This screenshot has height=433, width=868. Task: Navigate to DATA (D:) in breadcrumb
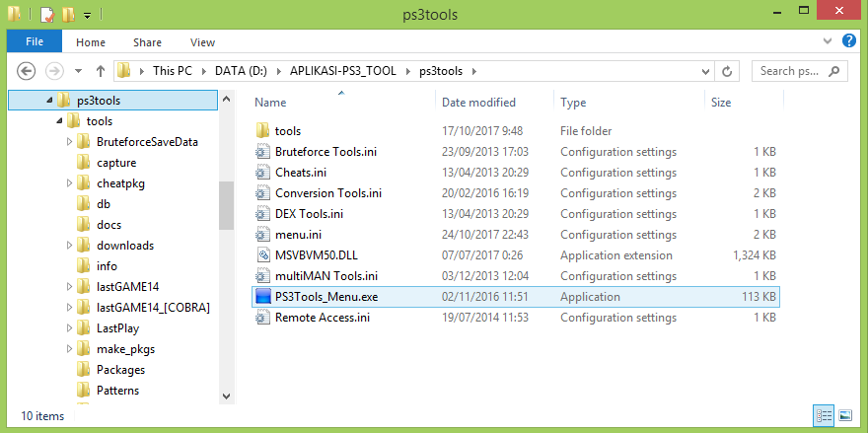tap(241, 71)
